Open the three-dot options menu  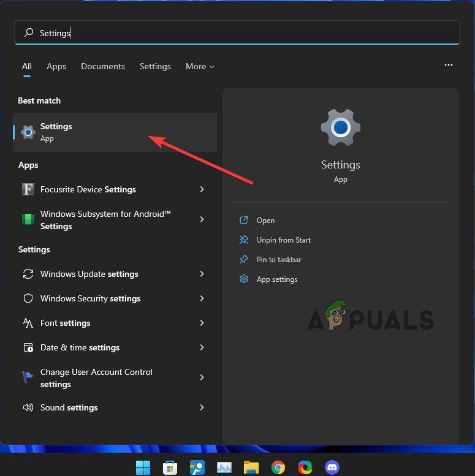pos(448,65)
